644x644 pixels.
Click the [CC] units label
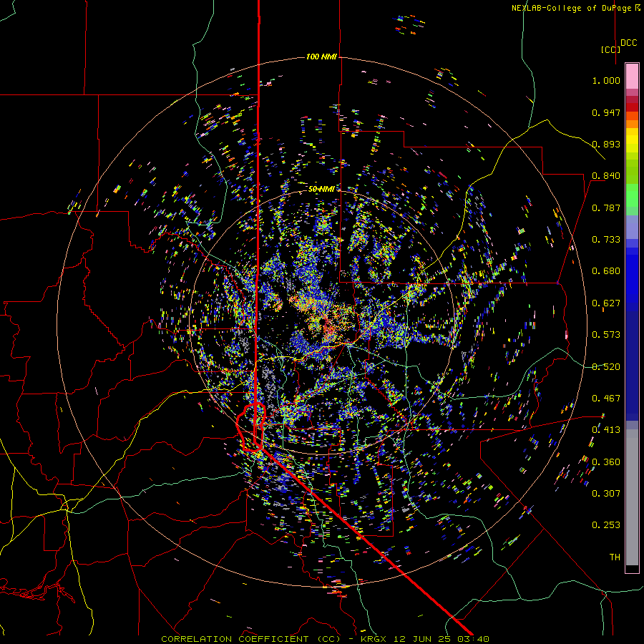click(610, 49)
